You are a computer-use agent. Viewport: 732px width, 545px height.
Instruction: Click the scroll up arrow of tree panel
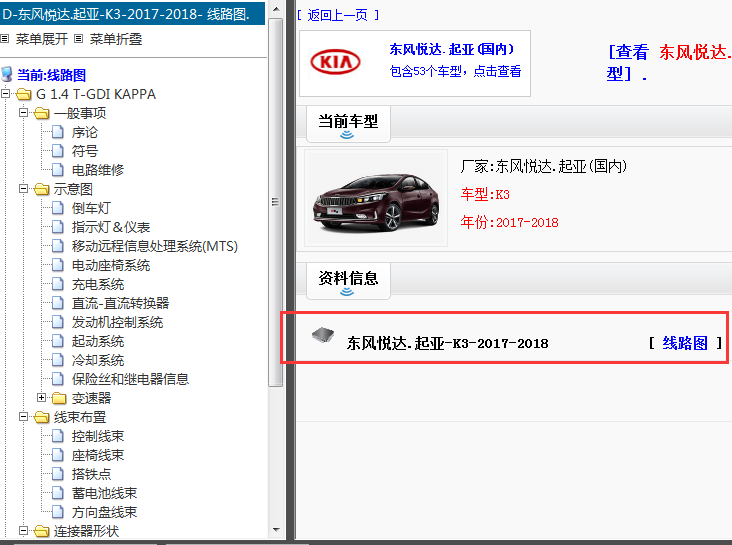[276, 9]
